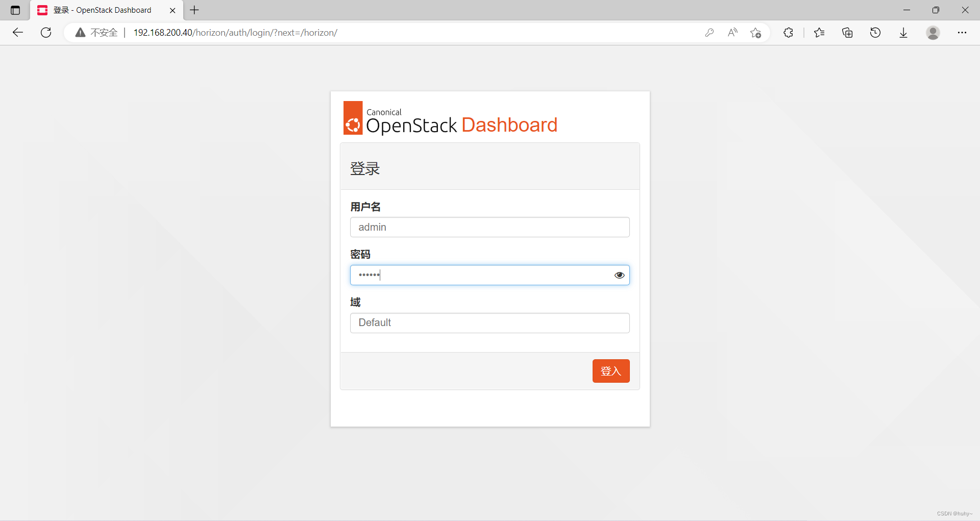Focus the domain field showing Default
This screenshot has height=521, width=980.
click(x=490, y=323)
